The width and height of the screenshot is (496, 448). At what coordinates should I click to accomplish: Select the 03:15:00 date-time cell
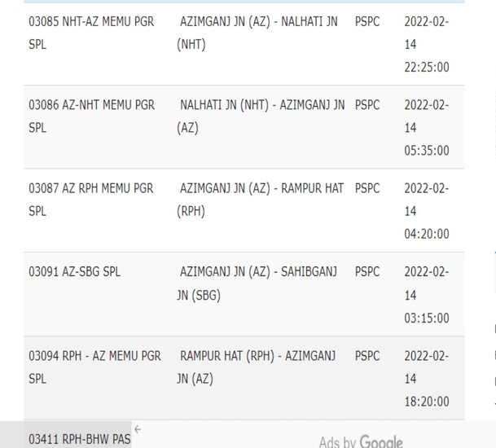tap(427, 295)
